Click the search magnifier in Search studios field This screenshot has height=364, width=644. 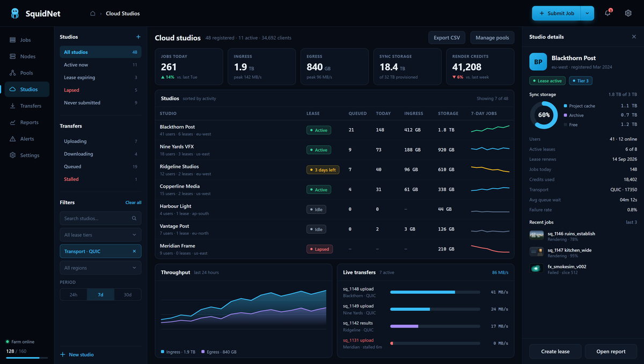pos(134,218)
